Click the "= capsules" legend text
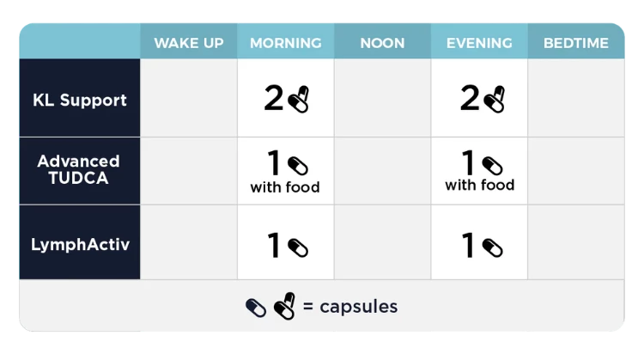The height and width of the screenshot is (348, 644). [348, 306]
